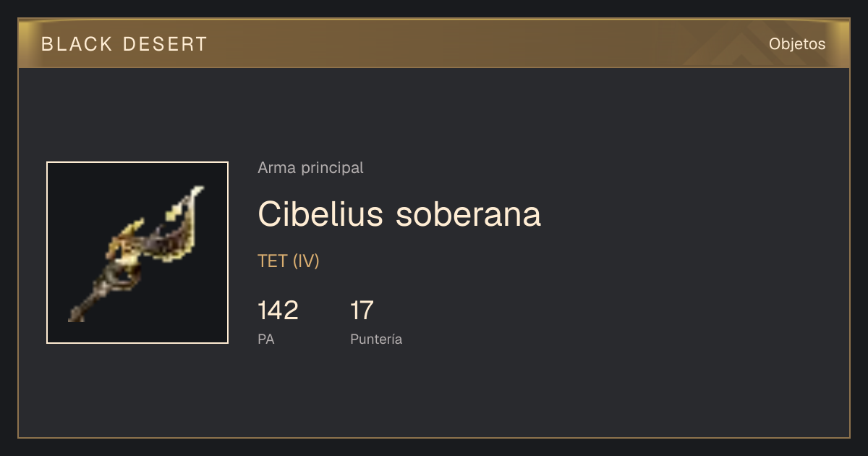868x456 pixels.
Task: Click the Arma principal item type label
Action: 310,168
